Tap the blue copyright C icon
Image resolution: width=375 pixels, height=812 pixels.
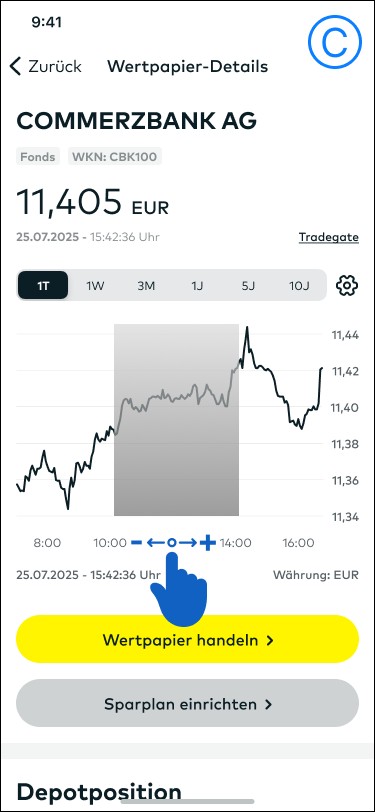pyautogui.click(x=334, y=44)
